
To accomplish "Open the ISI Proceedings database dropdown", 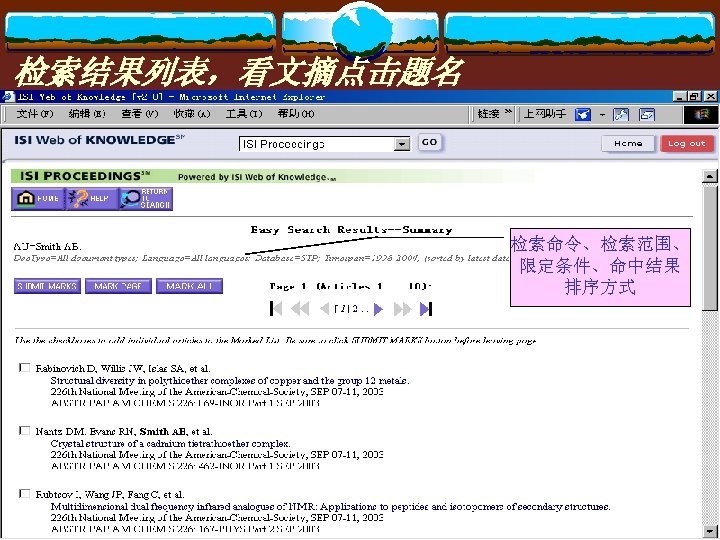I will (x=402, y=144).
